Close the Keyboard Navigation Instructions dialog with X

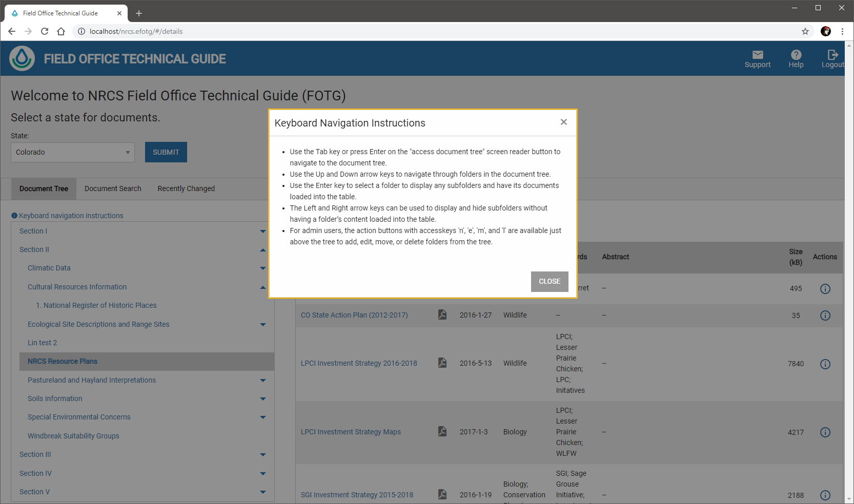563,122
